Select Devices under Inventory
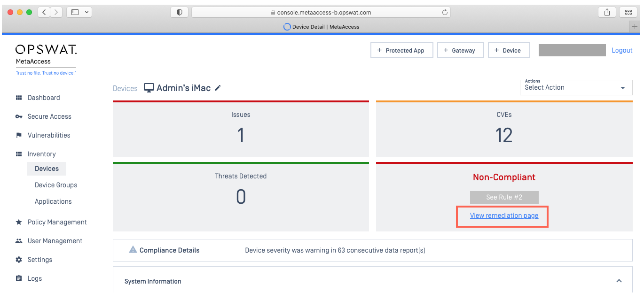This screenshot has width=644, height=300. click(x=47, y=169)
